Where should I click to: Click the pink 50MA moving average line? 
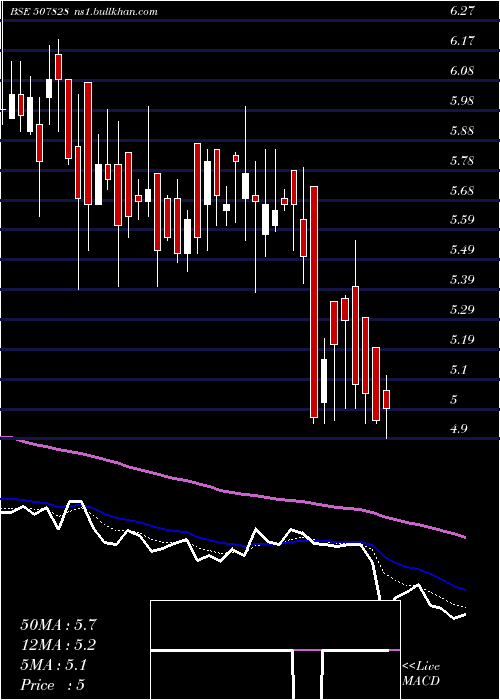tap(232, 493)
